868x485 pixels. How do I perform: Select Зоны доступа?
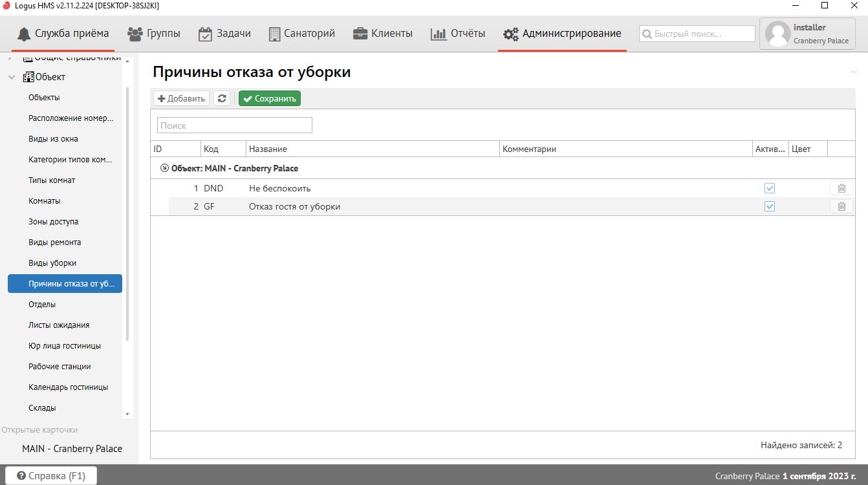(x=53, y=222)
